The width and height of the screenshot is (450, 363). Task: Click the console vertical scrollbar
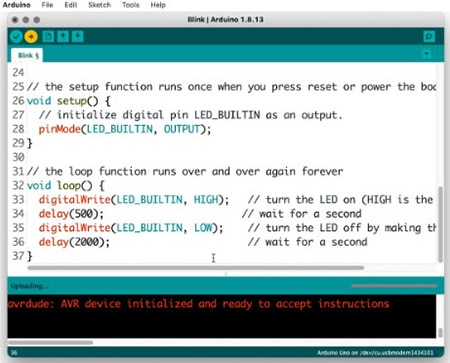coord(440,333)
